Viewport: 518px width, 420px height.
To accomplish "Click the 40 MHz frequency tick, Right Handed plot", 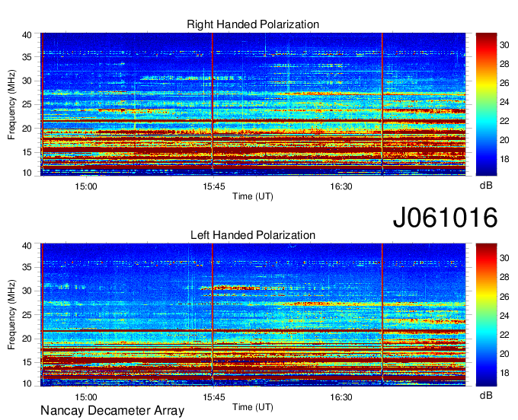I will 27,35.
